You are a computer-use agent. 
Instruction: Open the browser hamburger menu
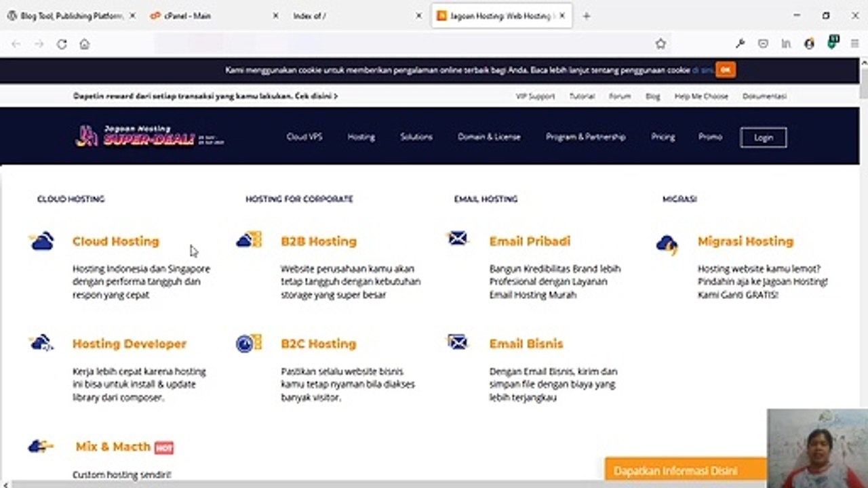[854, 44]
